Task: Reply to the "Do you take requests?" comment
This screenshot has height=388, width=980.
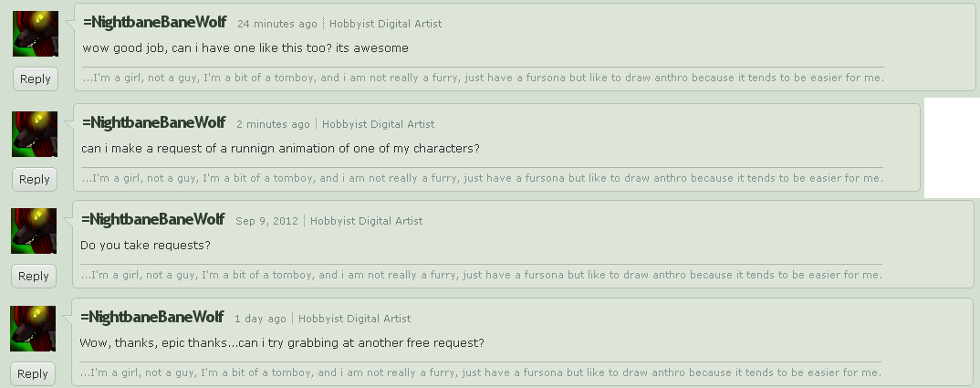Action: click(x=34, y=276)
